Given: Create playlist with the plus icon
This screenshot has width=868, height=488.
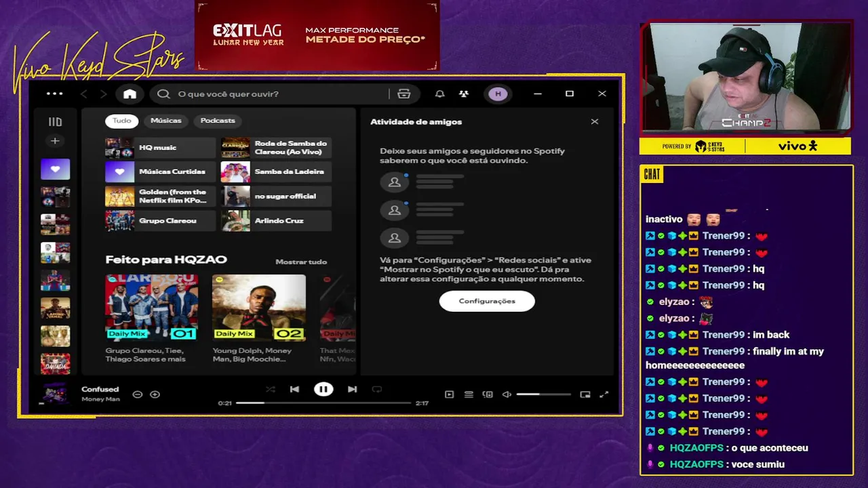Looking at the screenshot, I should pyautogui.click(x=55, y=141).
